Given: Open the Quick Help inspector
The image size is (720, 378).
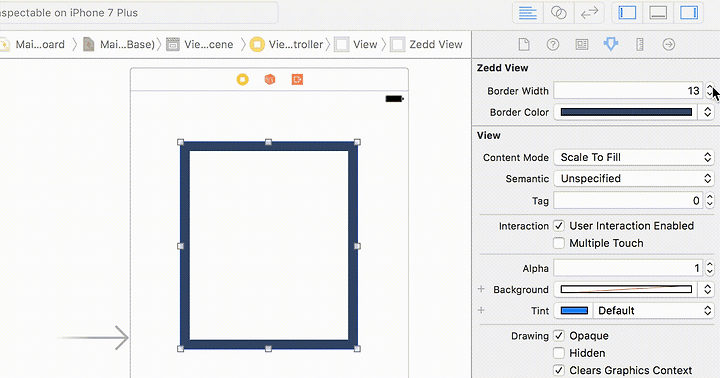Looking at the screenshot, I should [x=553, y=45].
